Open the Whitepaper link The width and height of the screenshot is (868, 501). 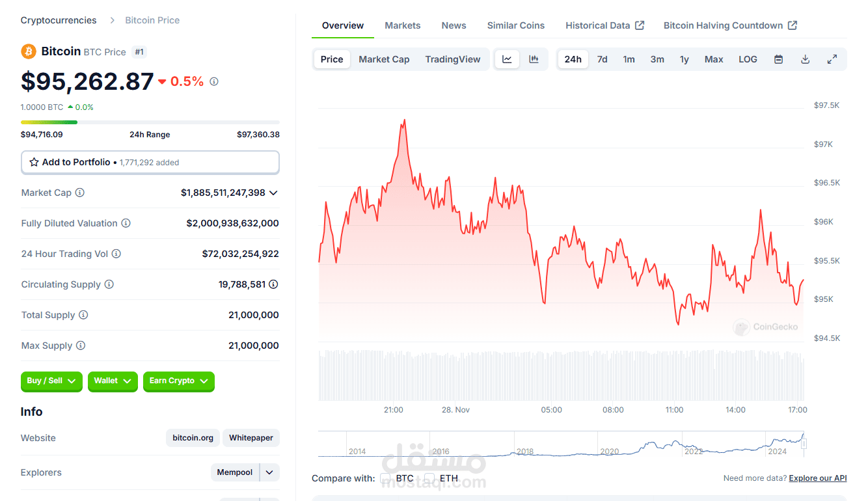click(x=251, y=438)
